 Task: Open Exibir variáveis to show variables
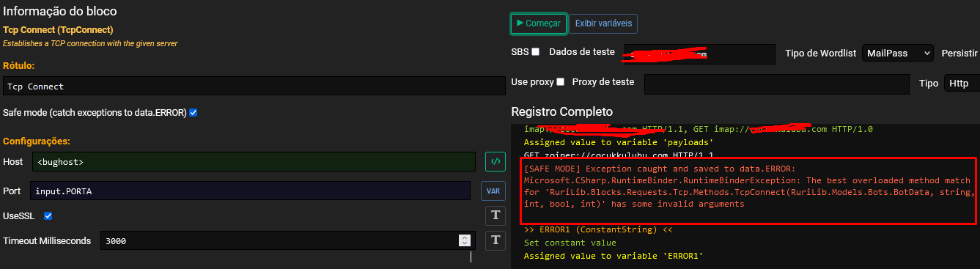click(x=603, y=23)
